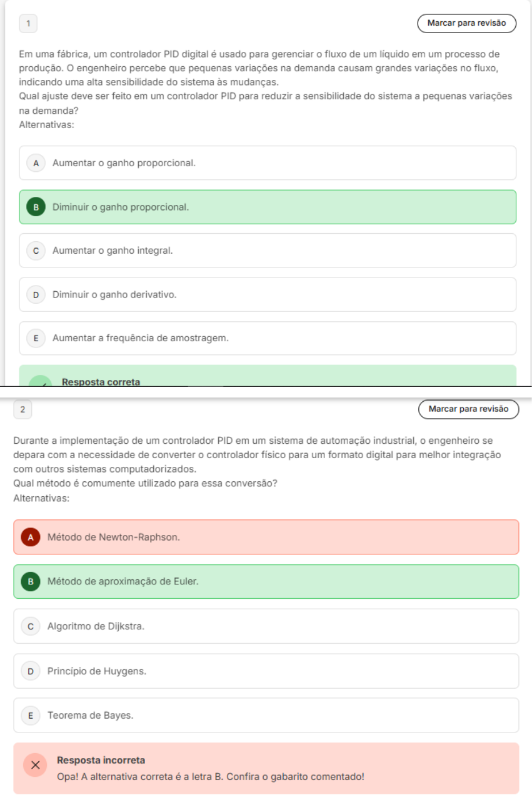Click the E circle beside Teorema de Bayes
Image resolution: width=532 pixels, height=795 pixels.
30,715
